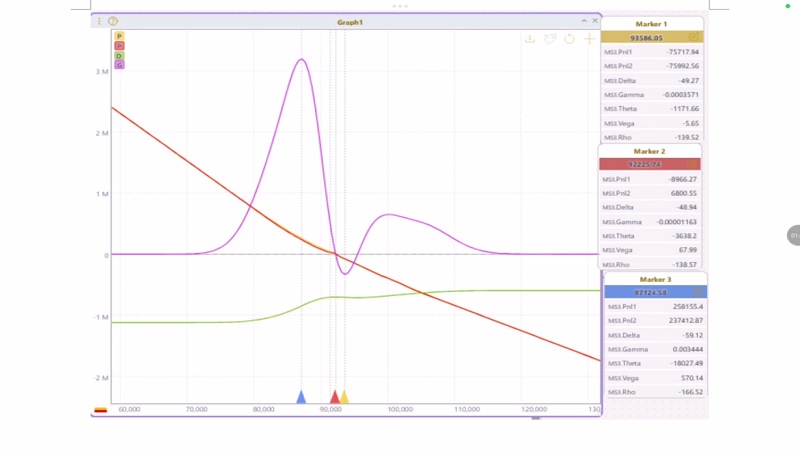This screenshot has height=450, width=800.
Task: Collapse the Graph1 panel with the chevron
Action: coord(584,21)
